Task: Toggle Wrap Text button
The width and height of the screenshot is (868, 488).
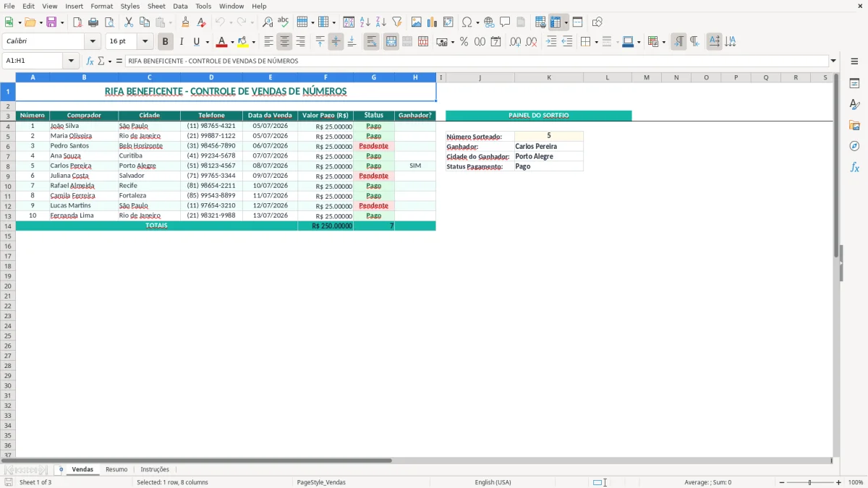Action: point(371,42)
